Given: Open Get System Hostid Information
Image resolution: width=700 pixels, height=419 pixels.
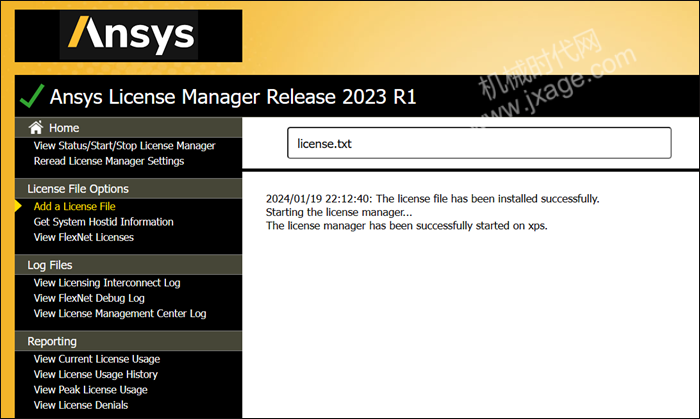Looking at the screenshot, I should [103, 222].
